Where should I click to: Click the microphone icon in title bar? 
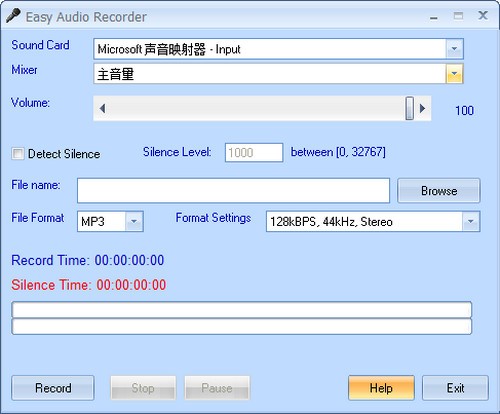pos(13,16)
